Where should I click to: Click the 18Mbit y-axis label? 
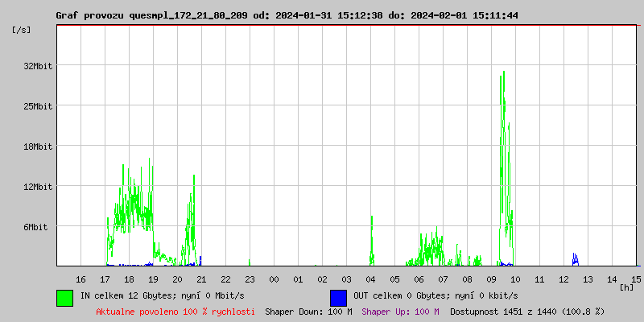point(38,147)
